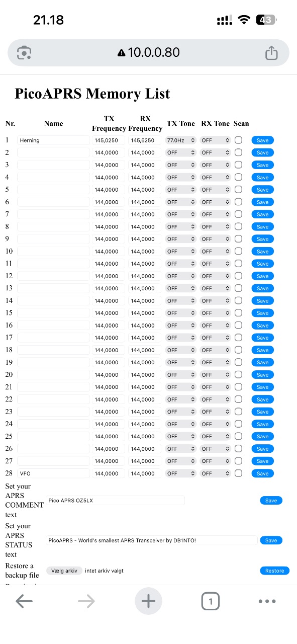Open TX Tone dropdown showing 77.0Hz

(x=180, y=140)
